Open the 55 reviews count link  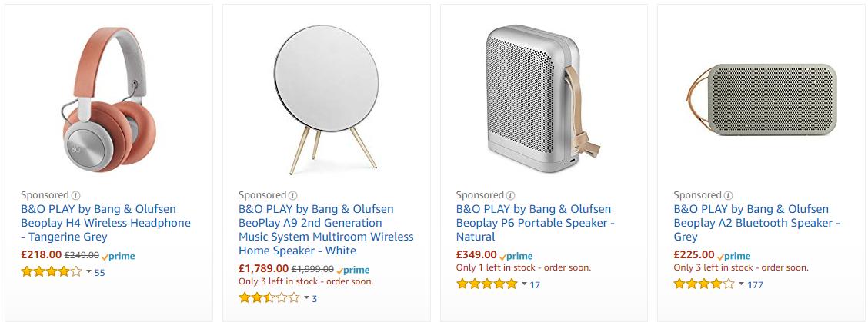click(99, 272)
